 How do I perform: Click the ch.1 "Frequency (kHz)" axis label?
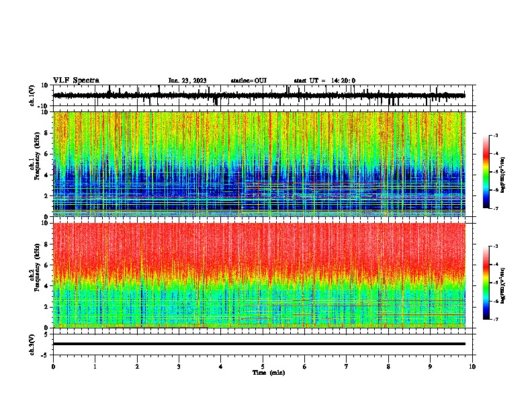37,156
